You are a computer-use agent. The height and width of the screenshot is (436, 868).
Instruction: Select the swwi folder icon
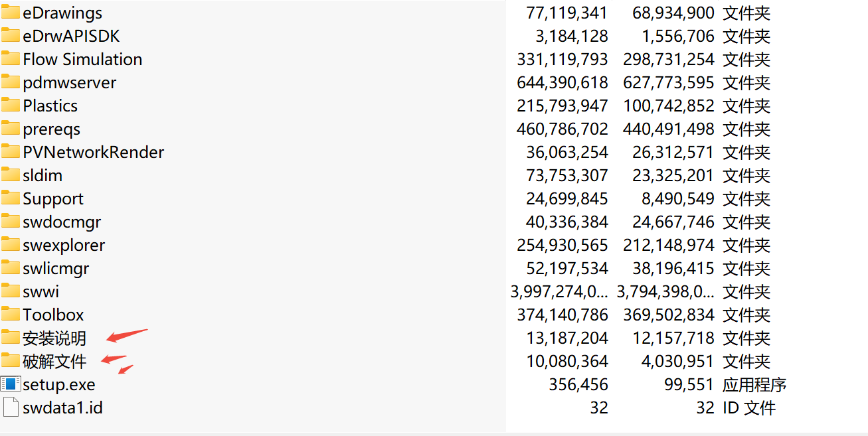point(11,291)
